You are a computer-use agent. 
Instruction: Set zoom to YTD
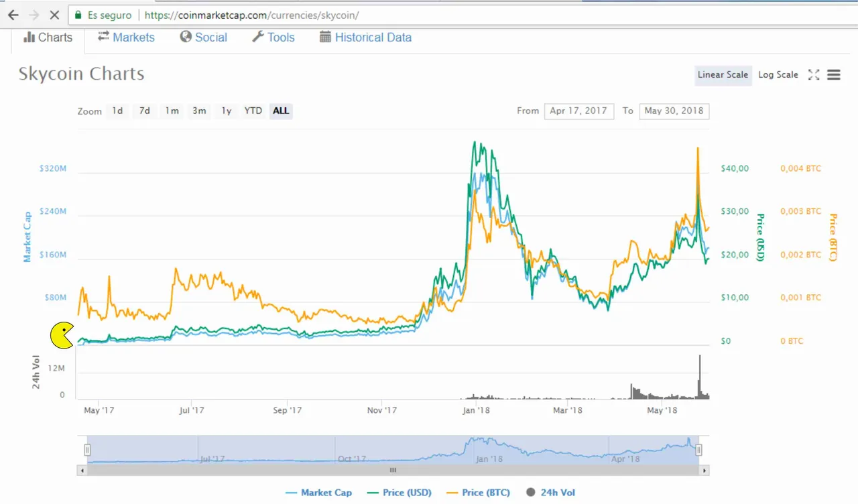pos(253,111)
